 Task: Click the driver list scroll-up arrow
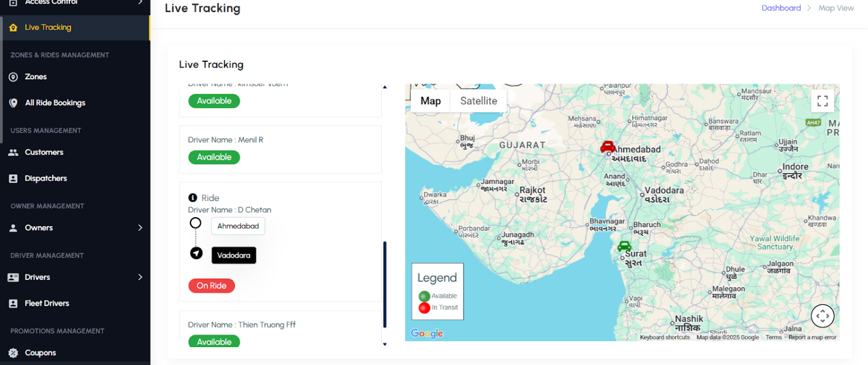click(385, 87)
